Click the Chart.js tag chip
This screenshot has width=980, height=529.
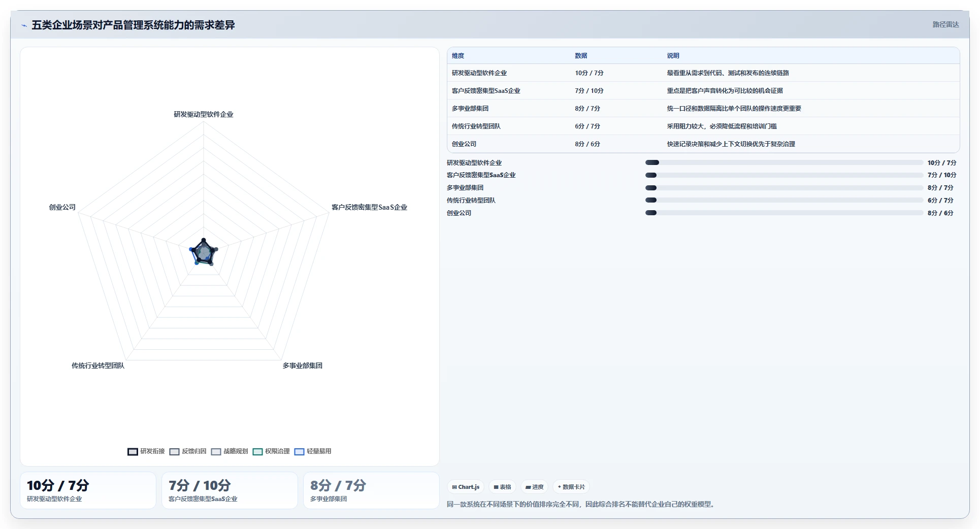[x=466, y=487]
